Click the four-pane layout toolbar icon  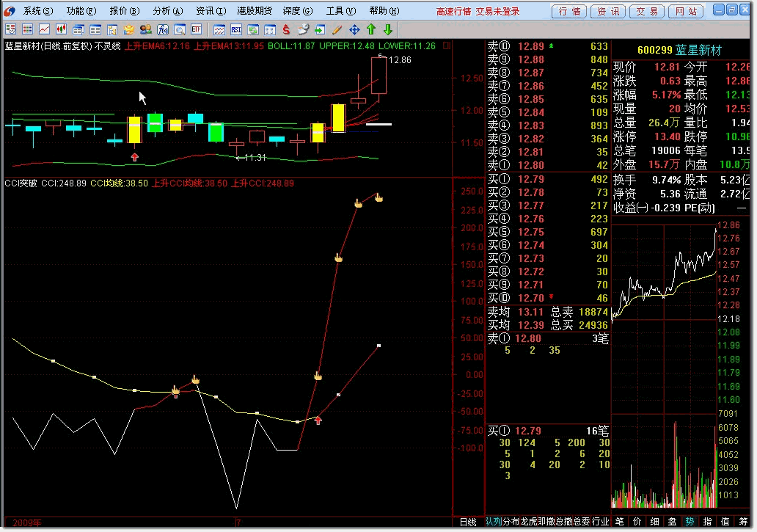270,29
